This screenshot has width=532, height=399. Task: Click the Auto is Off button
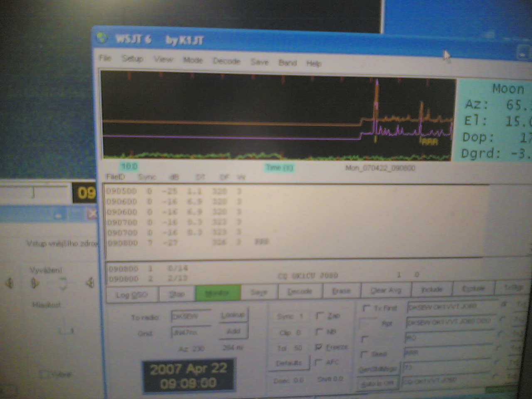tap(377, 384)
